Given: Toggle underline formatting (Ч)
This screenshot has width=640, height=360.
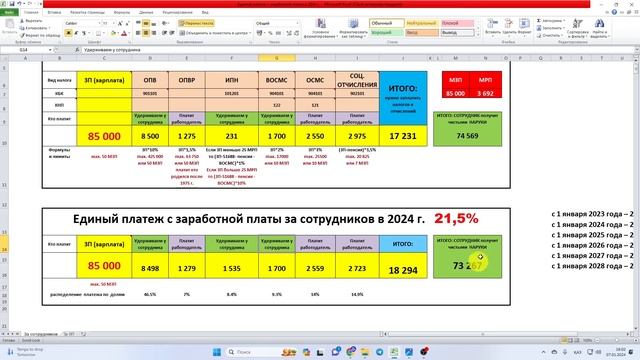Looking at the screenshot, I should [x=84, y=33].
